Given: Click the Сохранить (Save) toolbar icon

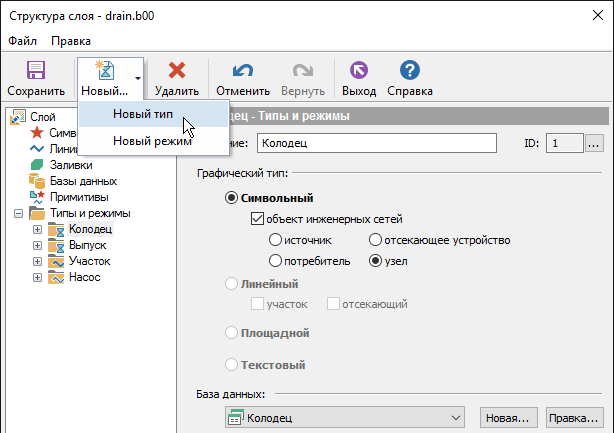Looking at the screenshot, I should pos(36,71).
